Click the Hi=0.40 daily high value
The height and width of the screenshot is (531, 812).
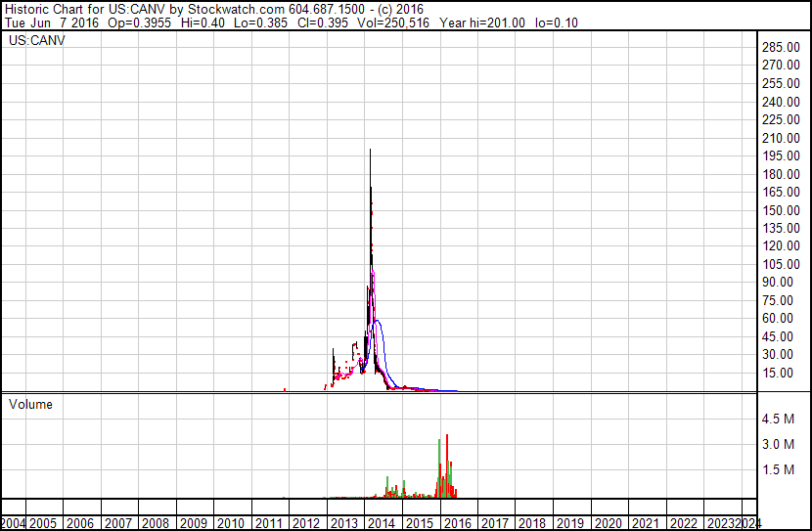[x=203, y=22]
